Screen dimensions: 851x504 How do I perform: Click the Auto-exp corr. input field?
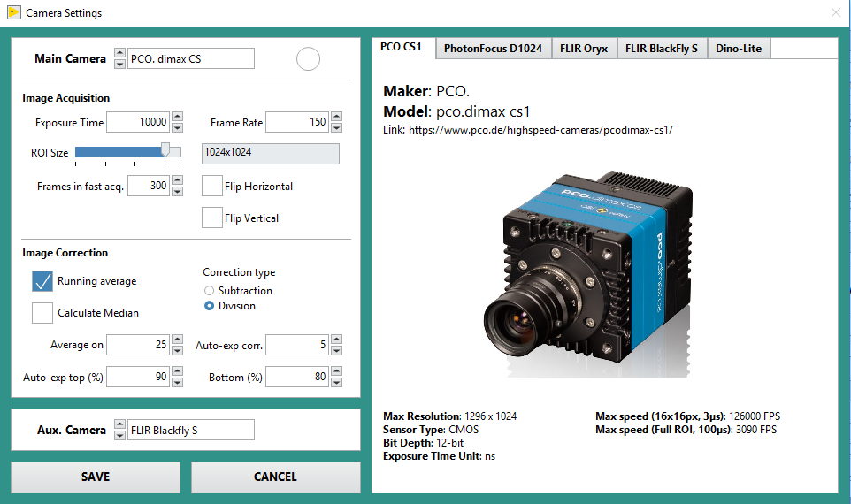297,345
